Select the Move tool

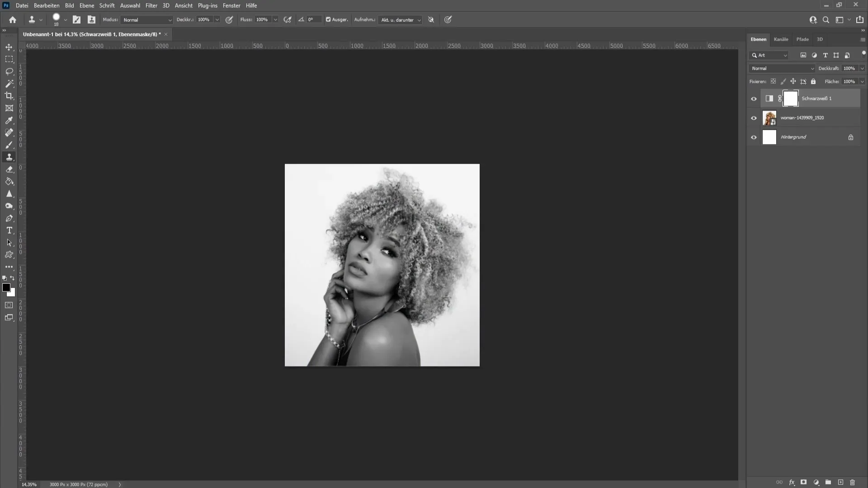[8, 47]
